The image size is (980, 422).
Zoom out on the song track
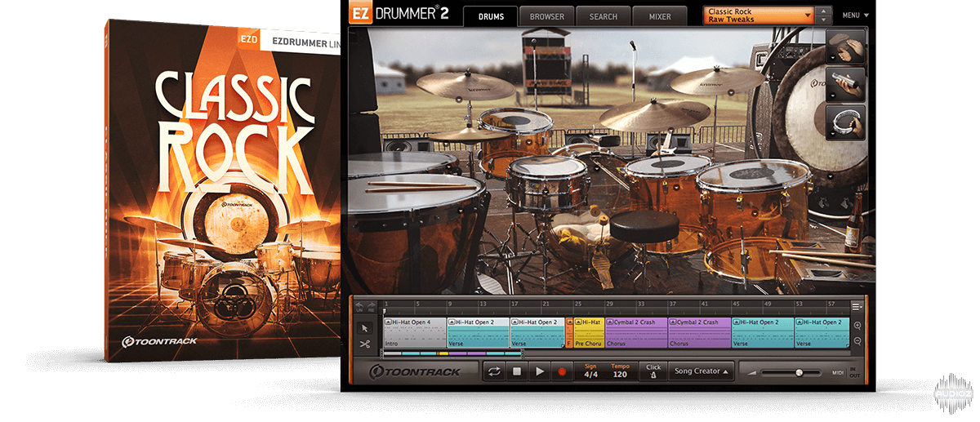click(857, 341)
